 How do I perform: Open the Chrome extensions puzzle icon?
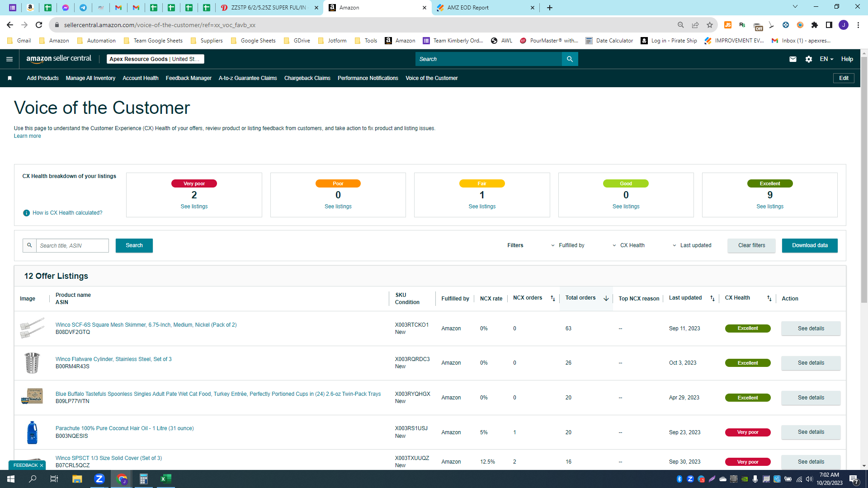815,25
